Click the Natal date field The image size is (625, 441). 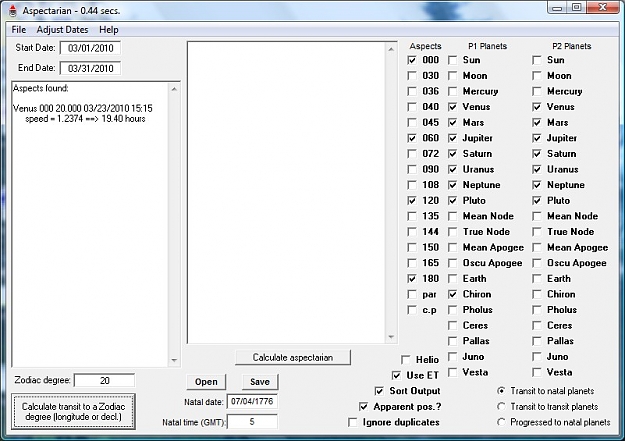coord(252,401)
